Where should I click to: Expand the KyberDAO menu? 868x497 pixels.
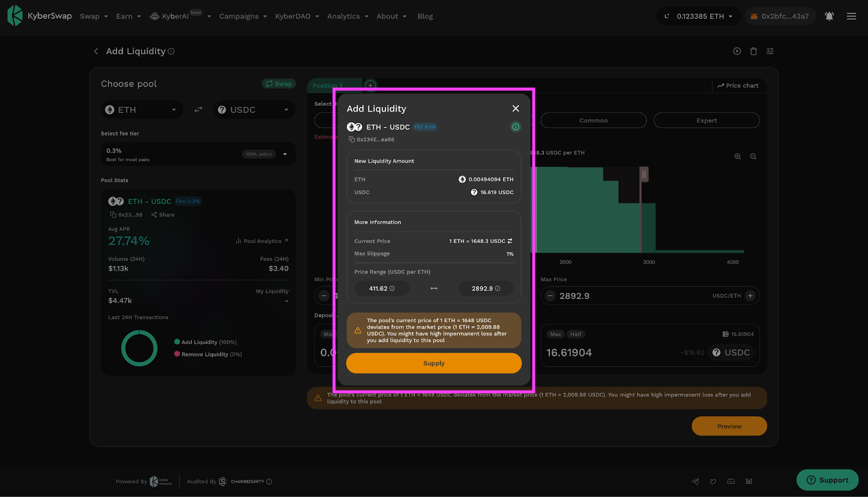[297, 16]
